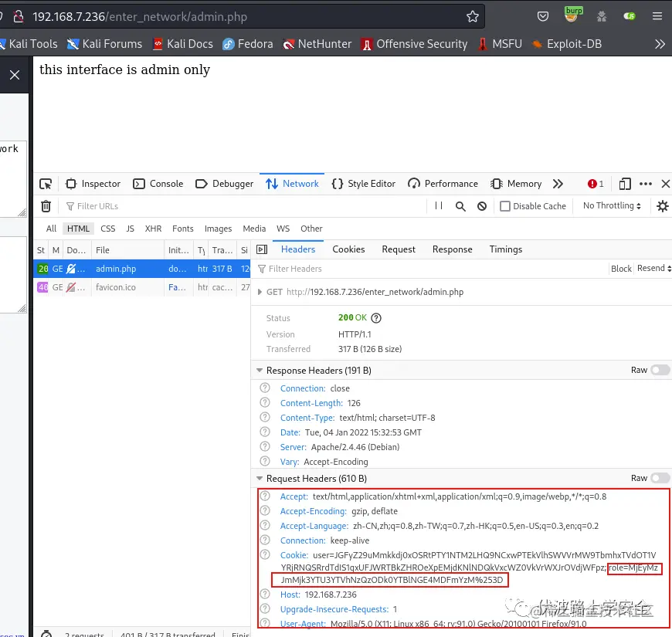The width and height of the screenshot is (672, 637).
Task: Open the Kali Forums bookmark
Action: [x=104, y=44]
